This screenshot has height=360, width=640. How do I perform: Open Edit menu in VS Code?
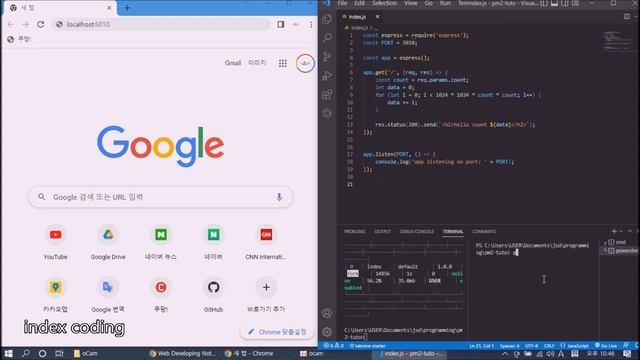359,3
